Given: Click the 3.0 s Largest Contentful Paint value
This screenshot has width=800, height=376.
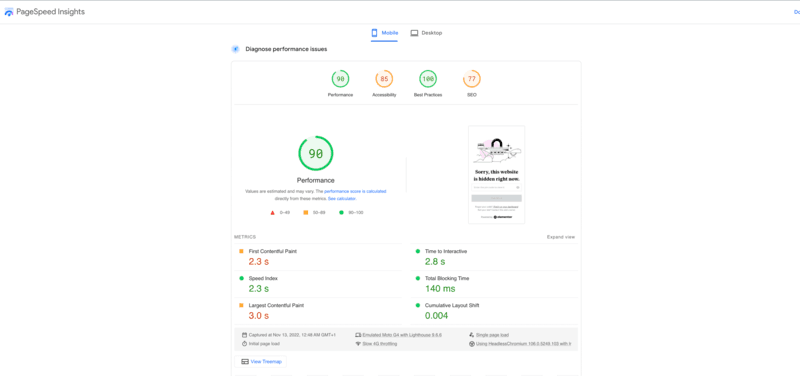Looking at the screenshot, I should pos(259,316).
